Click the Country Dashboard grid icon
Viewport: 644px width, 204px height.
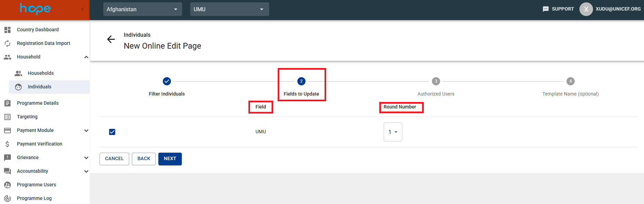tap(7, 30)
